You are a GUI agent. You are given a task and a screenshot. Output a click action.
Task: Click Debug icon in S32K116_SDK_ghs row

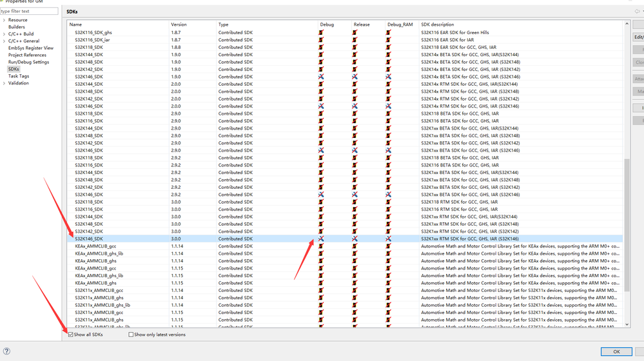click(321, 32)
